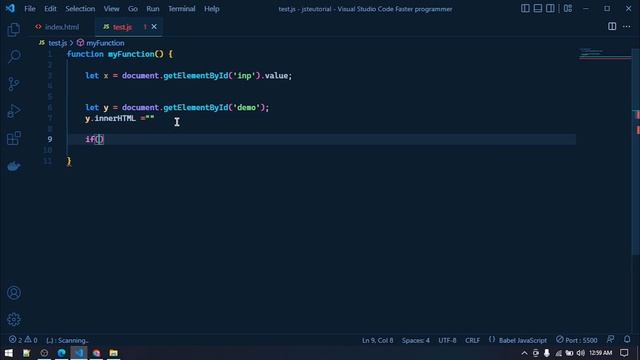Viewport: 640px width, 360px height.
Task: Click the code minimap preview
Action: click(604, 53)
